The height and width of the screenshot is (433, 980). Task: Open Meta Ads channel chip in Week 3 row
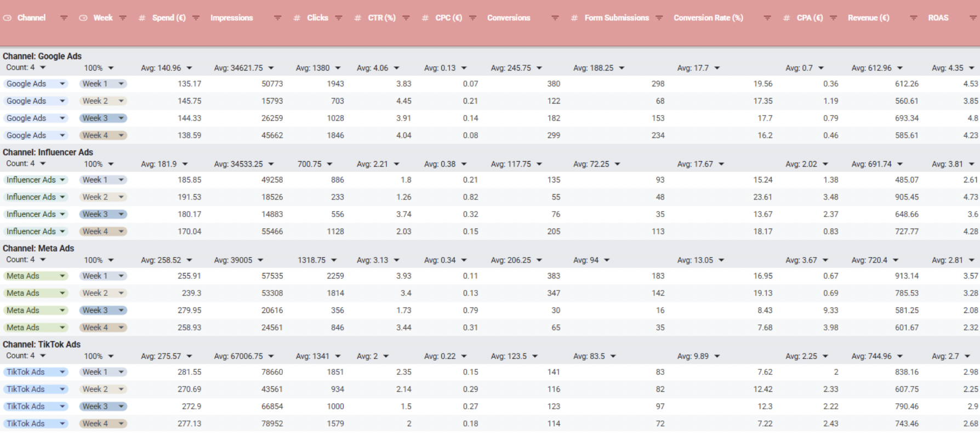pos(36,310)
